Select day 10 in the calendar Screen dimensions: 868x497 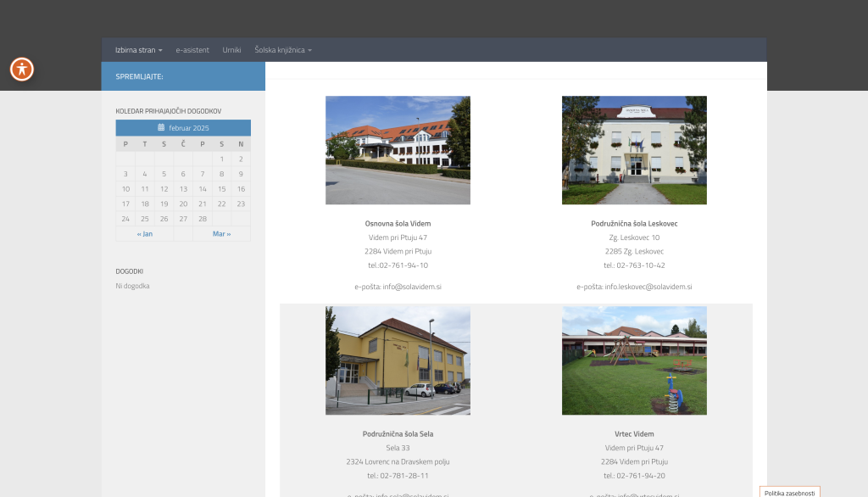[x=125, y=189]
